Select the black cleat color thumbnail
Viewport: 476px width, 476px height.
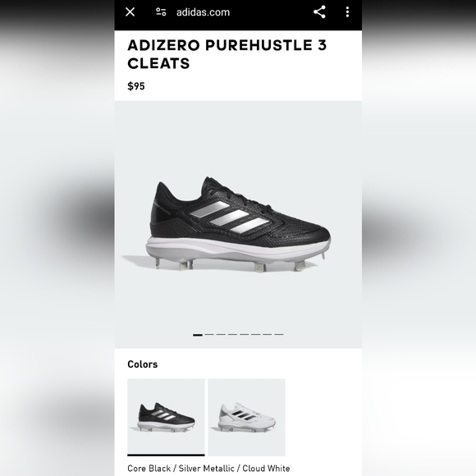pos(166,418)
